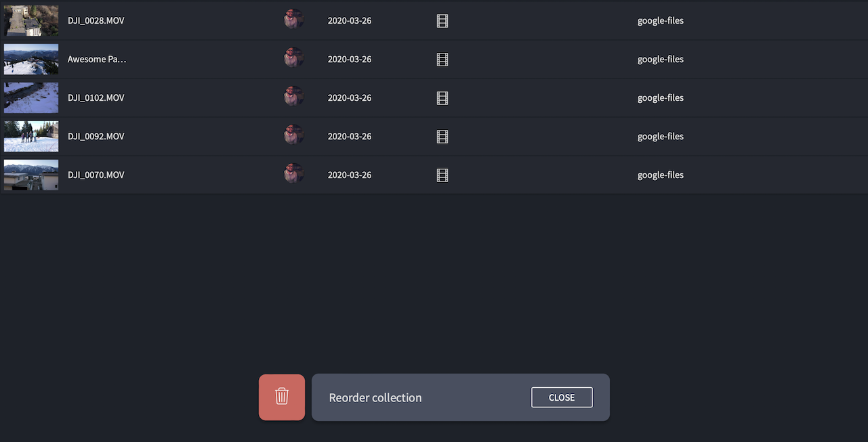This screenshot has height=442, width=868.
Task: Select the file DJI_0102.MOV by its name
Action: coord(96,97)
